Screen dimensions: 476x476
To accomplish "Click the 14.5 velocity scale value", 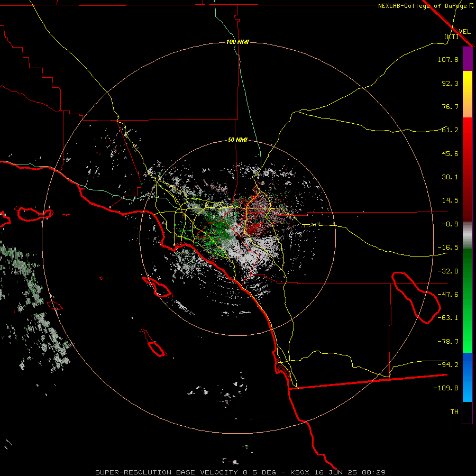I will pyautogui.click(x=450, y=200).
